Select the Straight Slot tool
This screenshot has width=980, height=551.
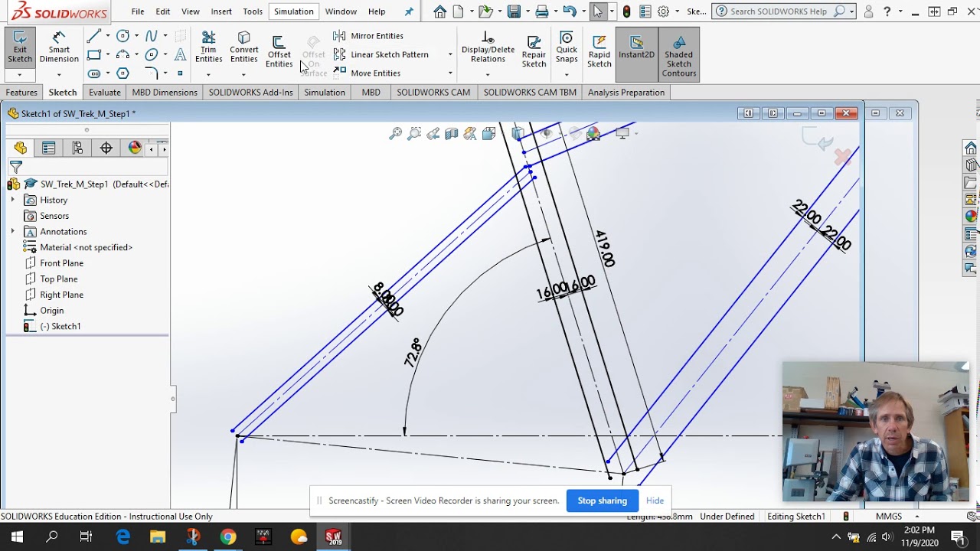(93, 73)
